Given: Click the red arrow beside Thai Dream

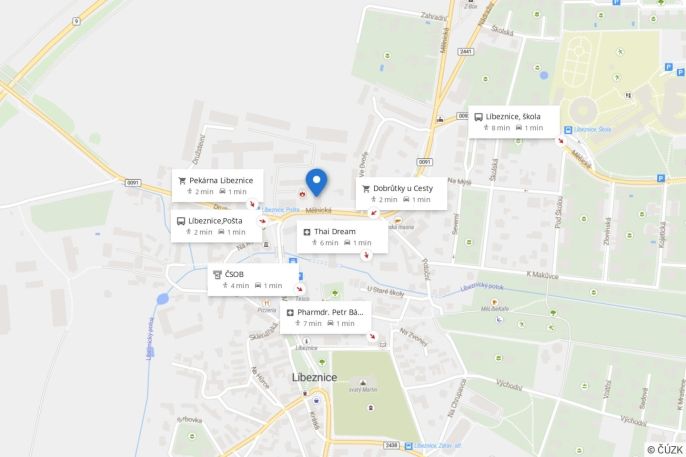Looking at the screenshot, I should (367, 255).
